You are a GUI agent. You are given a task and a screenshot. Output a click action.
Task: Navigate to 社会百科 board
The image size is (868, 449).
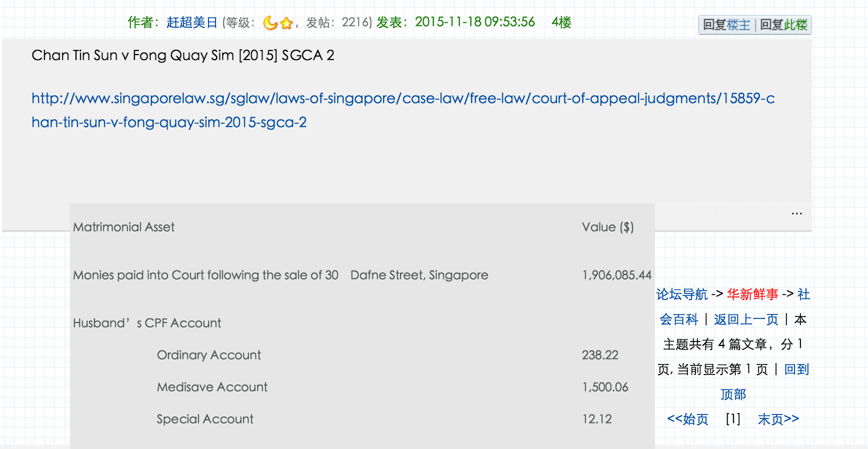click(x=678, y=319)
